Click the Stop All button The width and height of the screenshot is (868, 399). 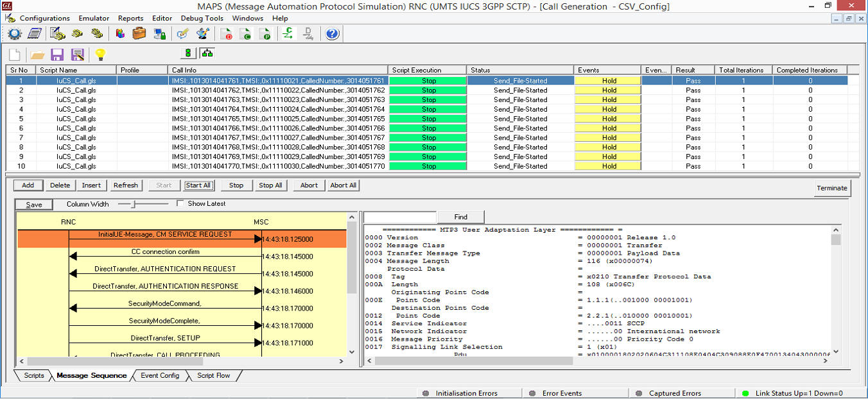pyautogui.click(x=270, y=185)
